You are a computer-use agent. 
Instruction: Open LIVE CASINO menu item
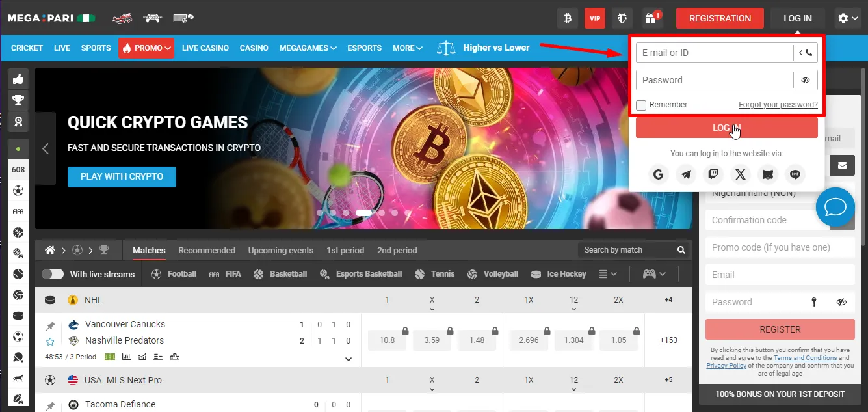[x=205, y=48]
